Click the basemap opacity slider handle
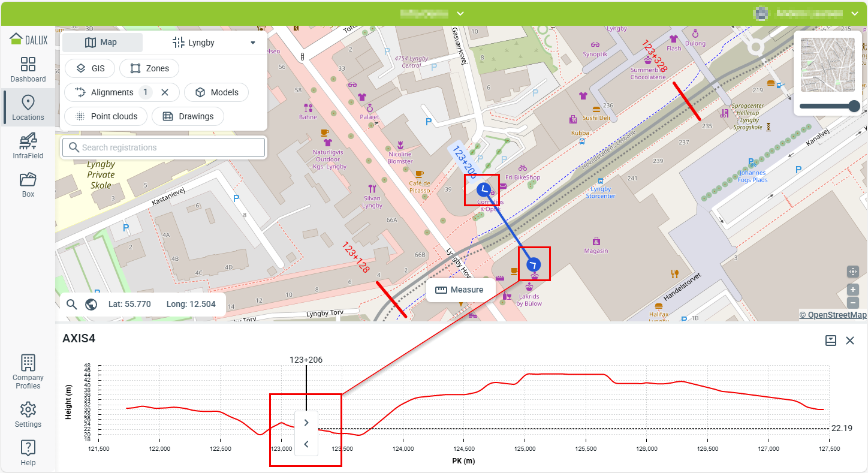This screenshot has width=868, height=473. [x=854, y=107]
